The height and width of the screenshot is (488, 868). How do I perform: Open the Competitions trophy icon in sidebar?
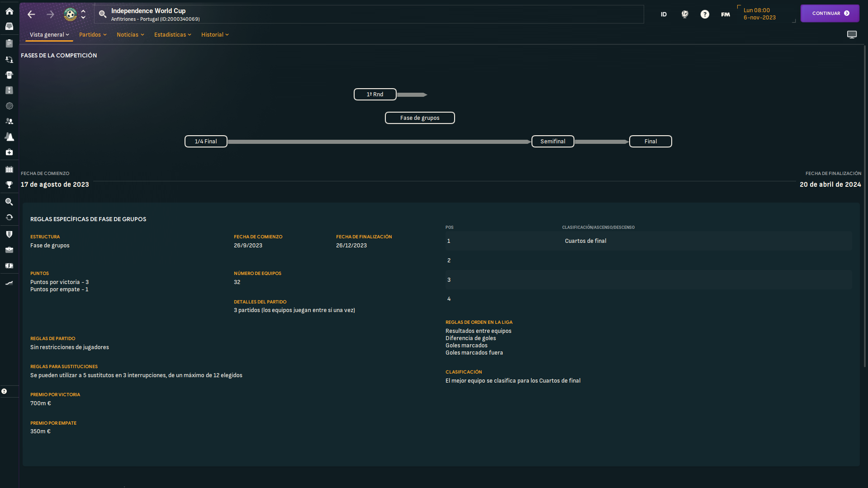coord(9,185)
